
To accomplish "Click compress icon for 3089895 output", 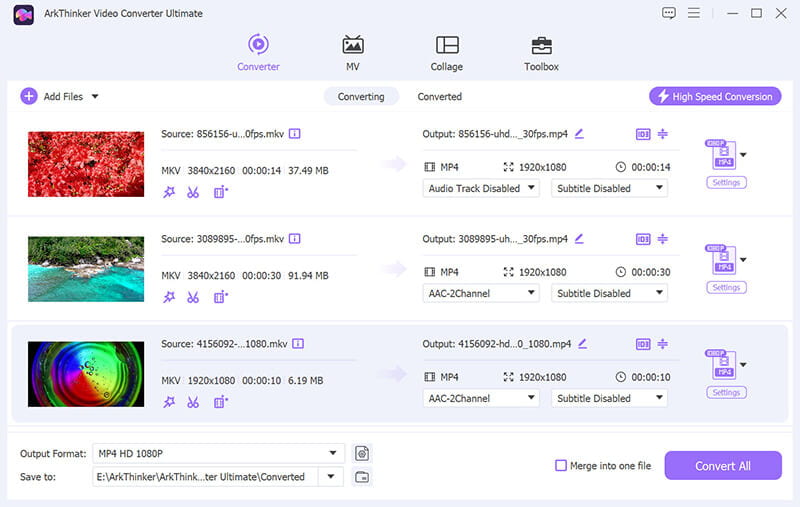I will tap(662, 239).
